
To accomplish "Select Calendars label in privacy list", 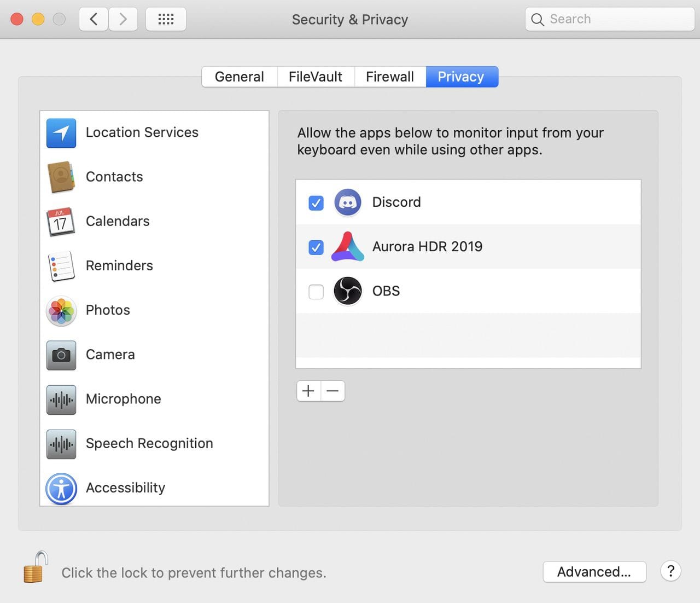I will (x=118, y=221).
